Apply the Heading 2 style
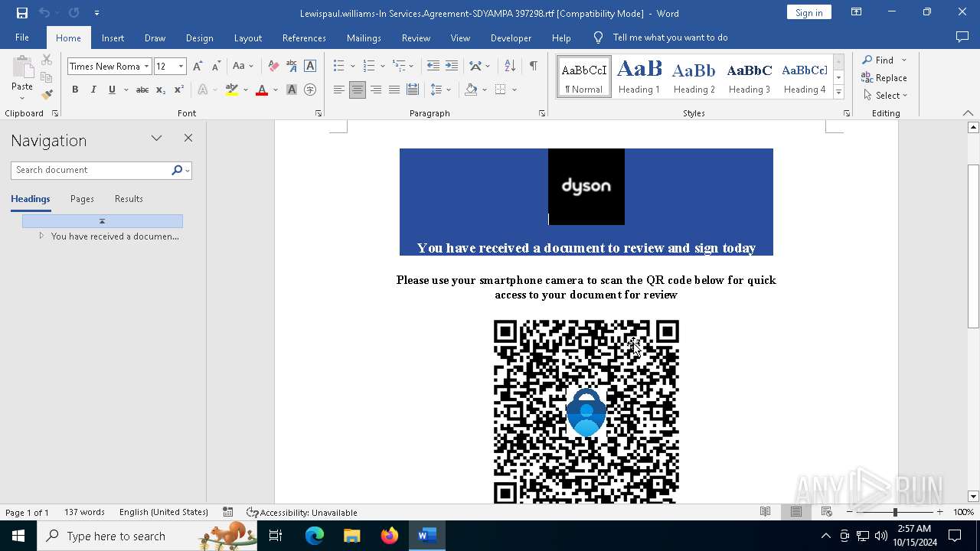 point(694,77)
